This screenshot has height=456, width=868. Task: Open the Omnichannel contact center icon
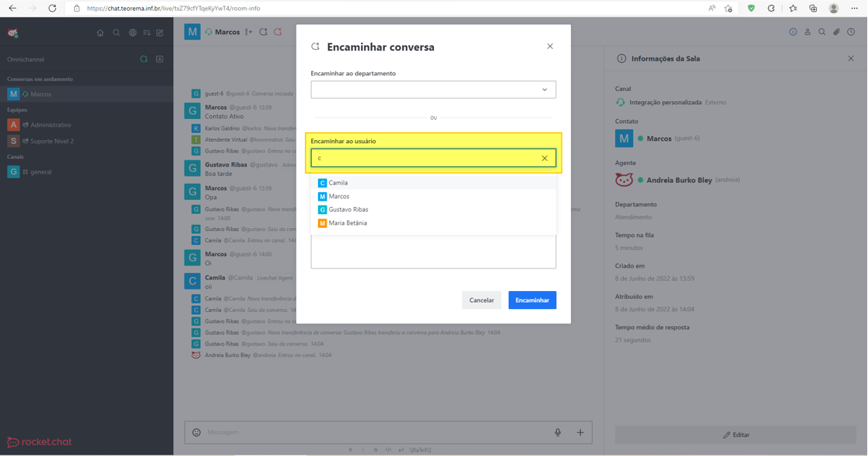[x=160, y=59]
